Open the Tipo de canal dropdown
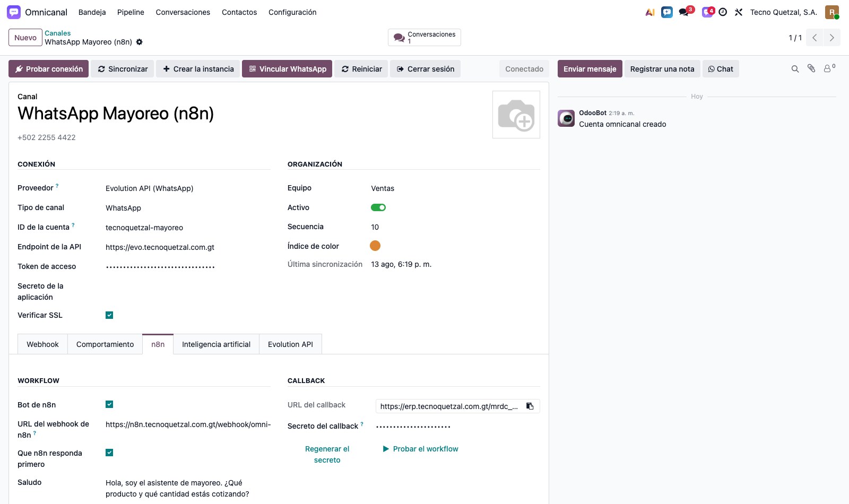The height and width of the screenshot is (504, 849). point(188,208)
